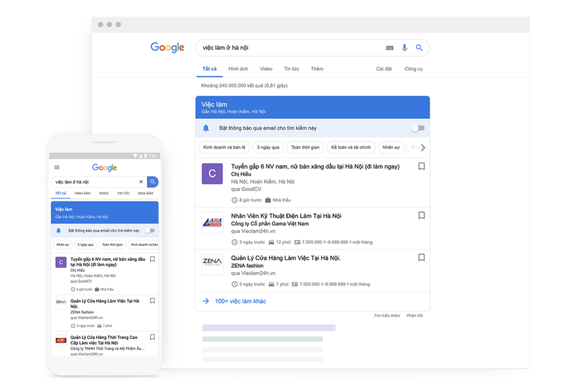Click salary icon in Gama Việt Nam job
The height and width of the screenshot is (383, 586).
coord(297,242)
